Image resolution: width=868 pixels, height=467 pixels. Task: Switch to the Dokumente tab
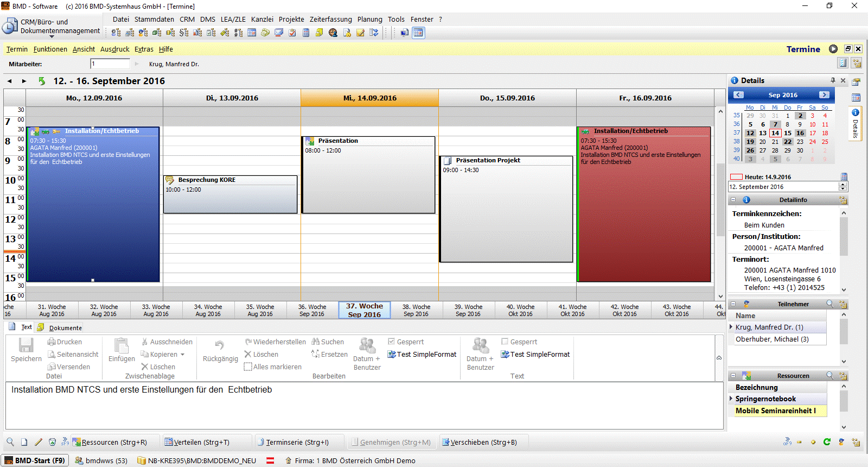click(65, 327)
